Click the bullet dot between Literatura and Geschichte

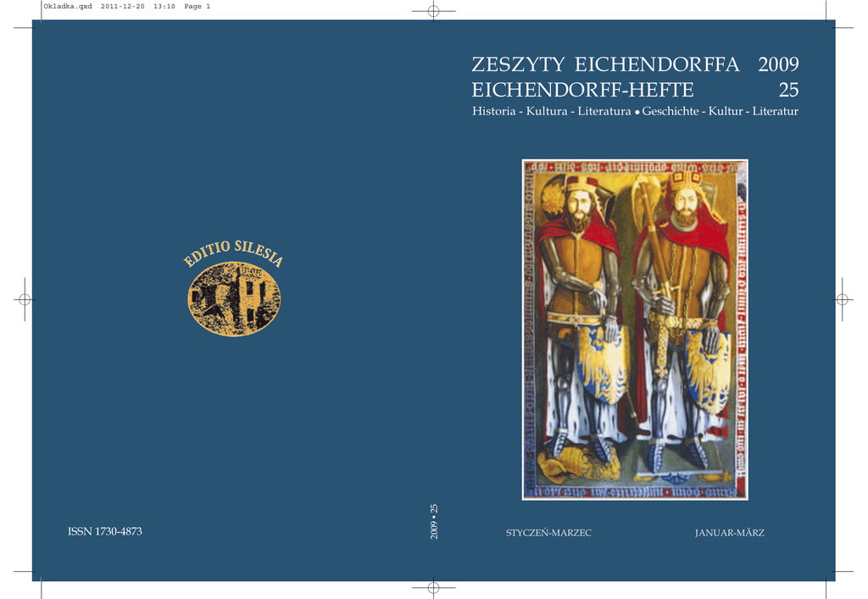coord(637,113)
